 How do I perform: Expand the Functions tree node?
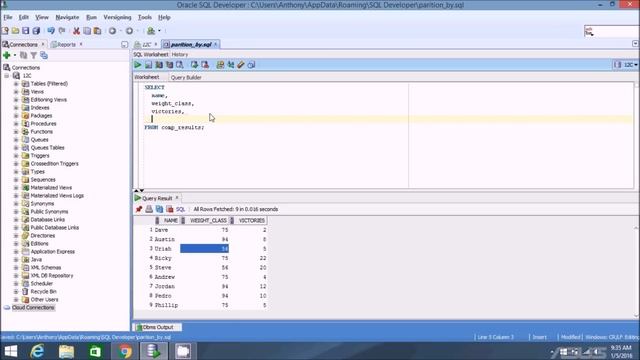point(16,132)
